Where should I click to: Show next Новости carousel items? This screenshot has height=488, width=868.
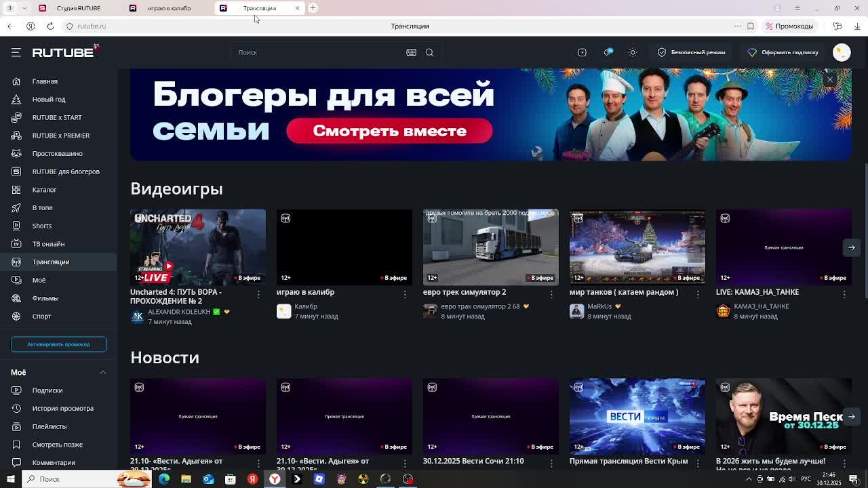[x=851, y=416]
